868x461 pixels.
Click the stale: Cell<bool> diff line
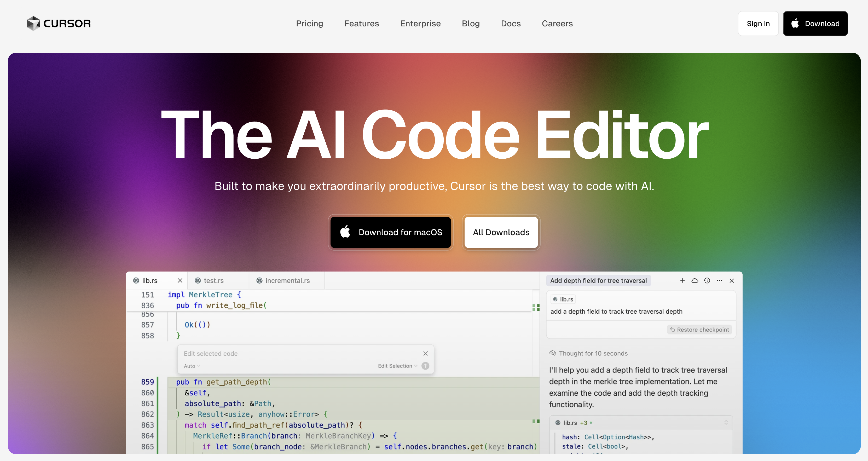click(595, 447)
